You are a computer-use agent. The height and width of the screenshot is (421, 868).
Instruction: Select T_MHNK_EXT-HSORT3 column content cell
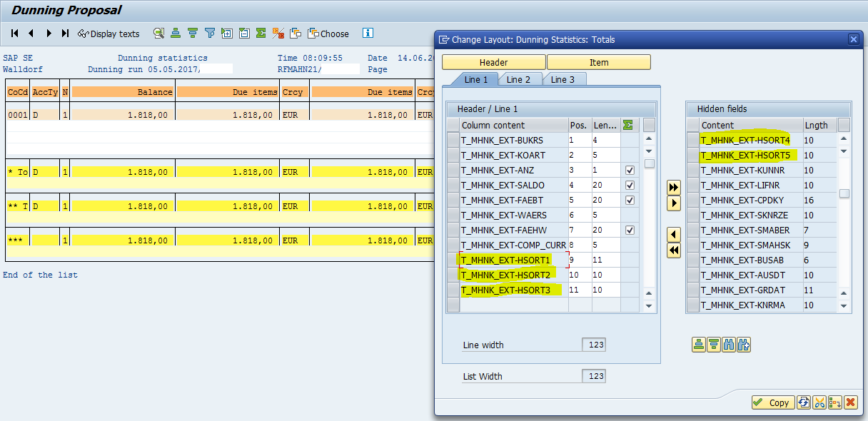point(514,290)
